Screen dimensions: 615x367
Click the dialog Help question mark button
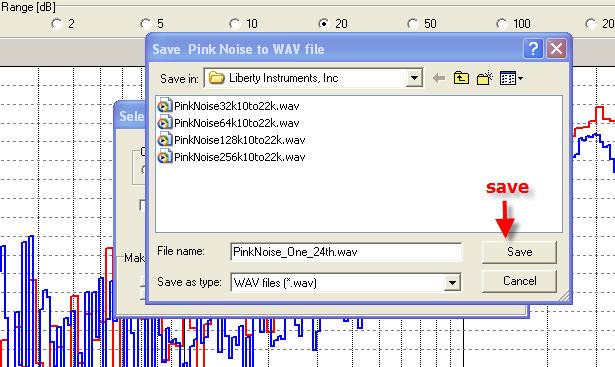coord(533,49)
